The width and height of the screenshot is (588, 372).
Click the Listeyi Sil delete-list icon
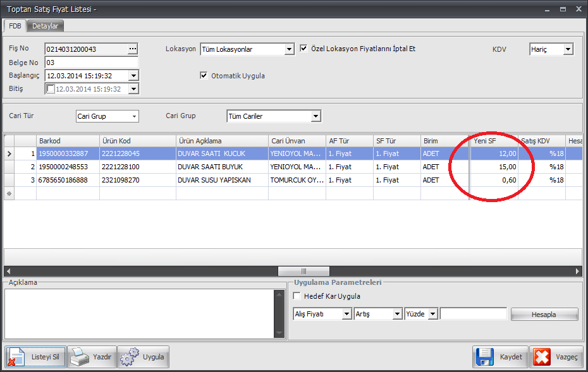16,357
